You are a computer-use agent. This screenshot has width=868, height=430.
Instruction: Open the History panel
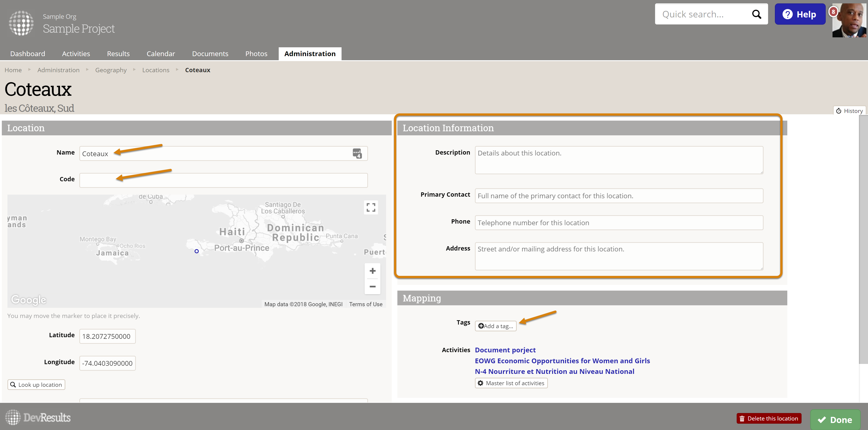coord(849,111)
